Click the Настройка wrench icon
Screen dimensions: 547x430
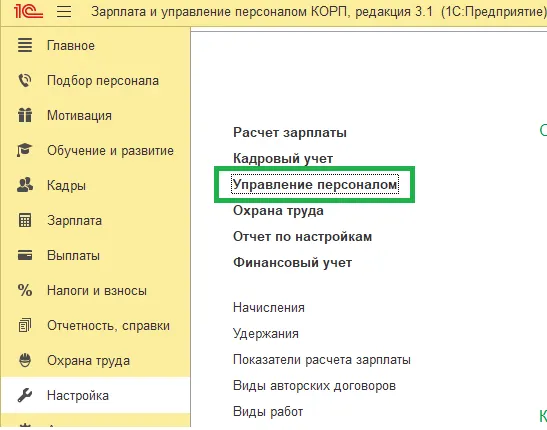[x=25, y=395]
